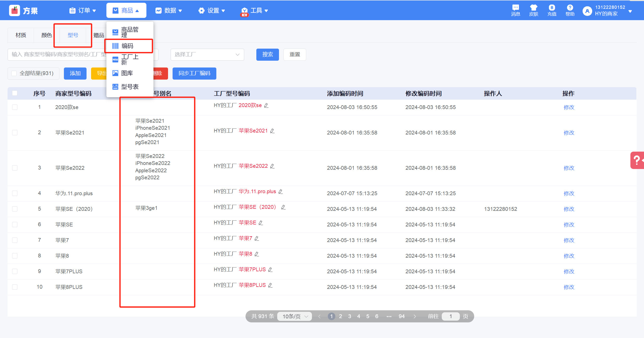Viewport: 644px width, 338px height.
Task: Click the 帮助 help question icon
Action: [570, 8]
